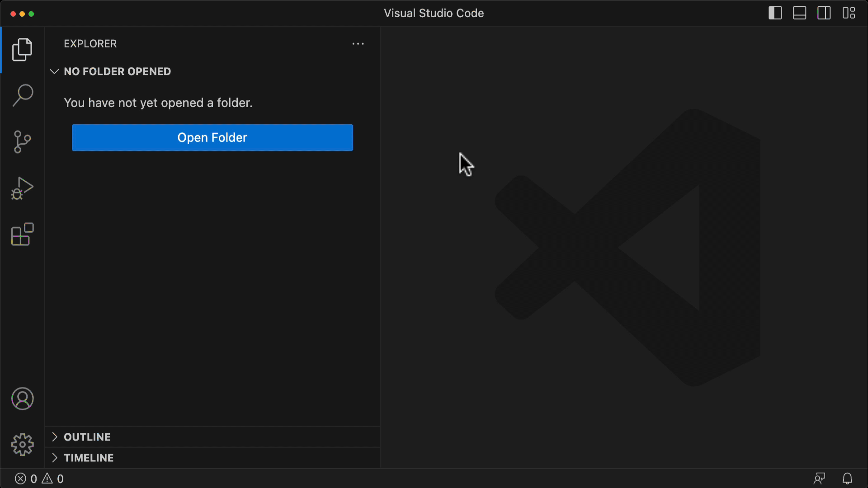
Task: Click errors and warnings count in status bar
Action: tap(39, 479)
